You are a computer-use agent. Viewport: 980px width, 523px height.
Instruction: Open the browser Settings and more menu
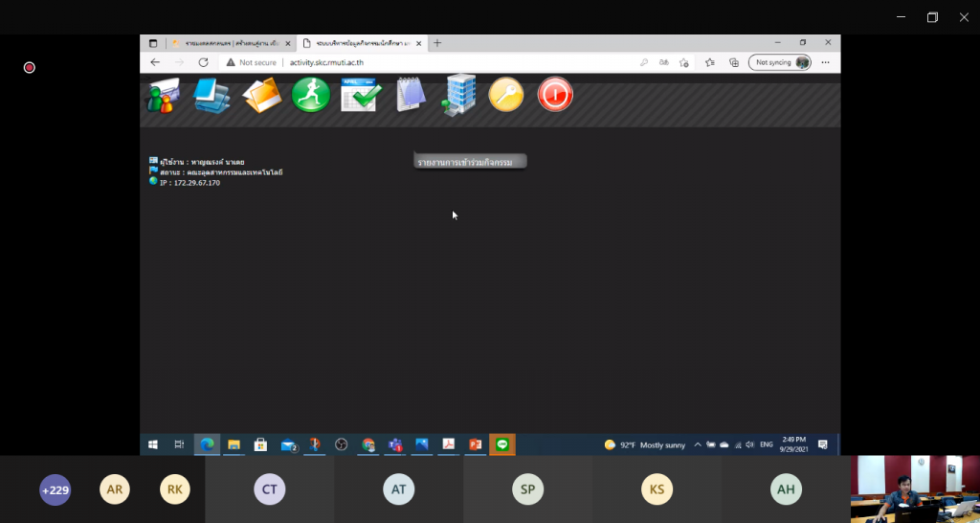825,62
